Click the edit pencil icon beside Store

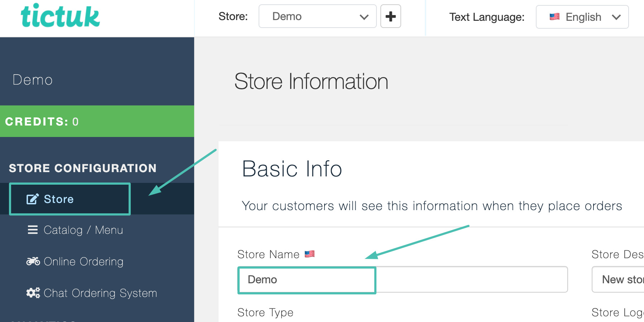(x=33, y=199)
